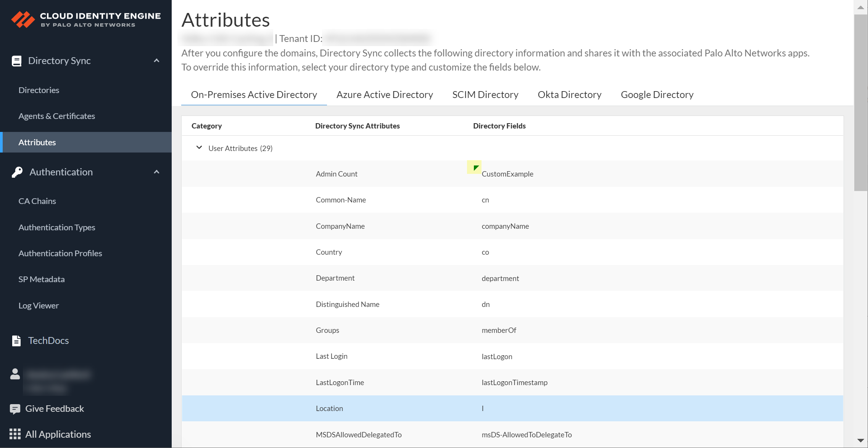This screenshot has height=448, width=868.
Task: Go to Agents & Certificates page
Action: pyautogui.click(x=56, y=116)
